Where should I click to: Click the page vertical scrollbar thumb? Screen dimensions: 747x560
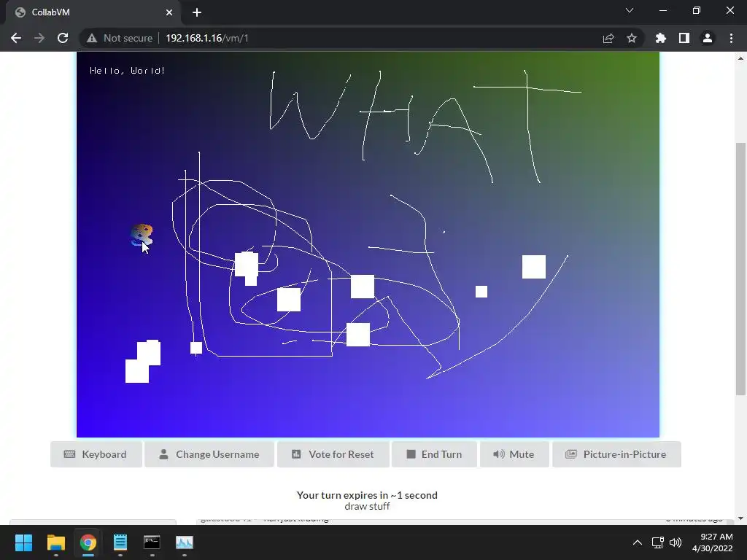[x=740, y=269]
